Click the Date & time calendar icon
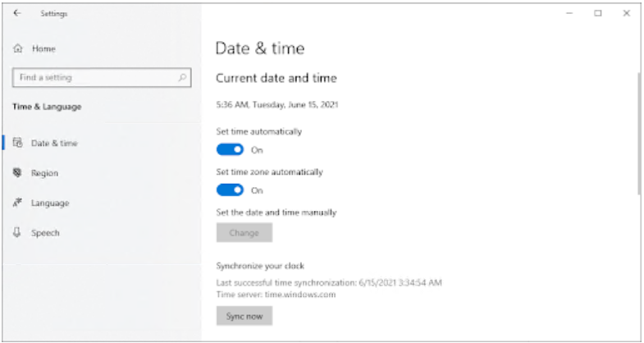Image resolution: width=644 pixels, height=343 pixels. (x=17, y=143)
